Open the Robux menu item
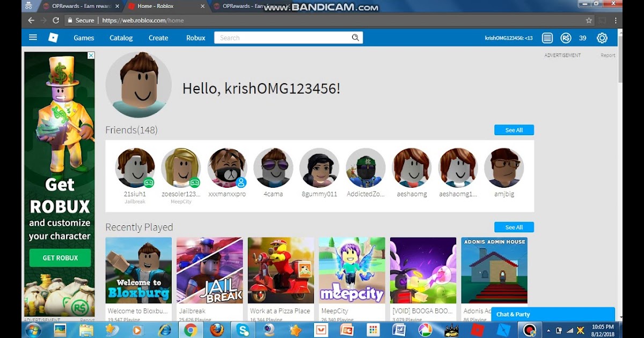This screenshot has height=338, width=644. coord(196,38)
